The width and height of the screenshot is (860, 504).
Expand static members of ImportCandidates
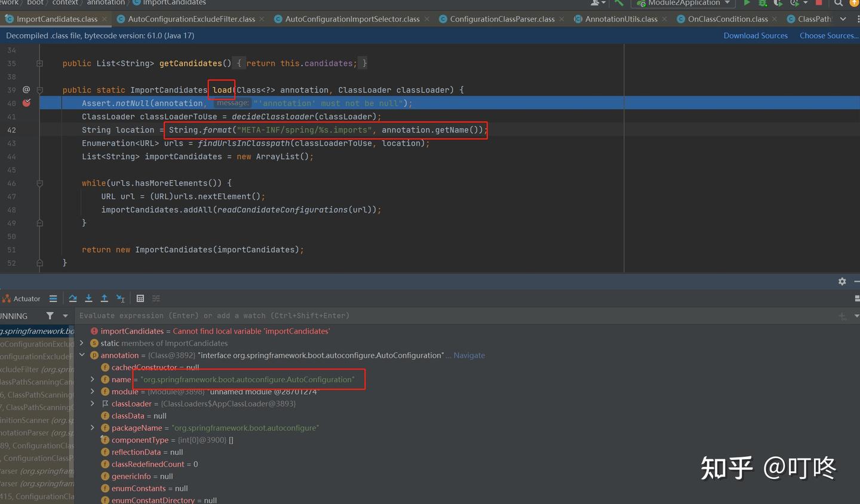pos(82,343)
